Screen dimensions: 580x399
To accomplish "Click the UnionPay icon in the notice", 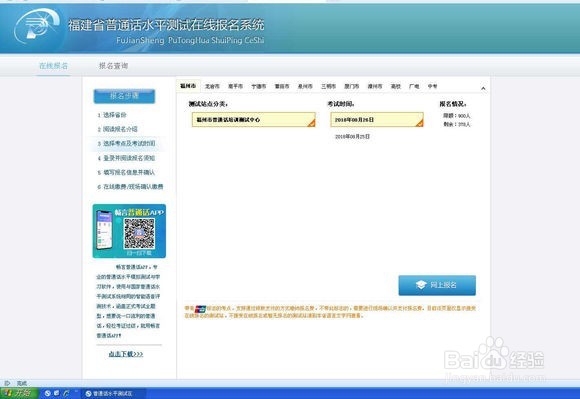I will coord(200,308).
